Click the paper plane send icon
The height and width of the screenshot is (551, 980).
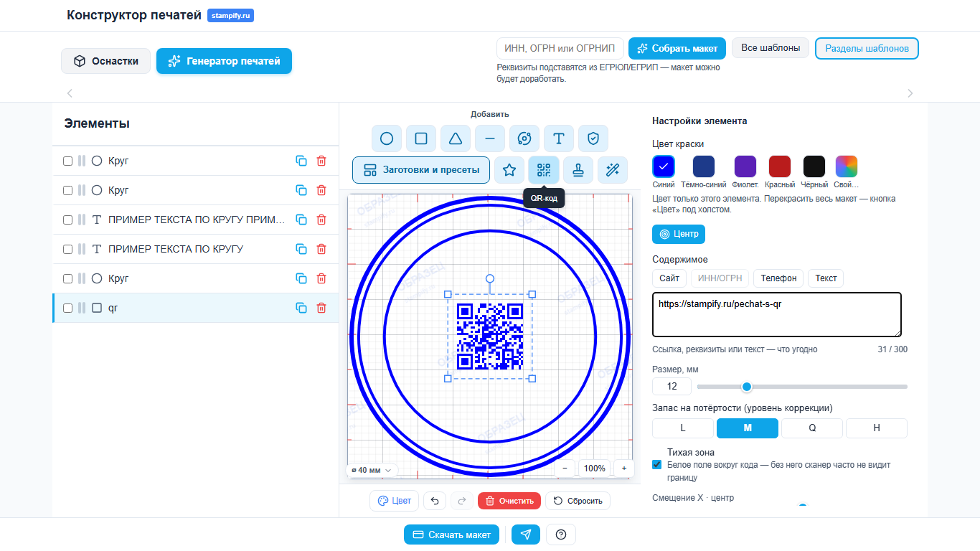tap(526, 534)
